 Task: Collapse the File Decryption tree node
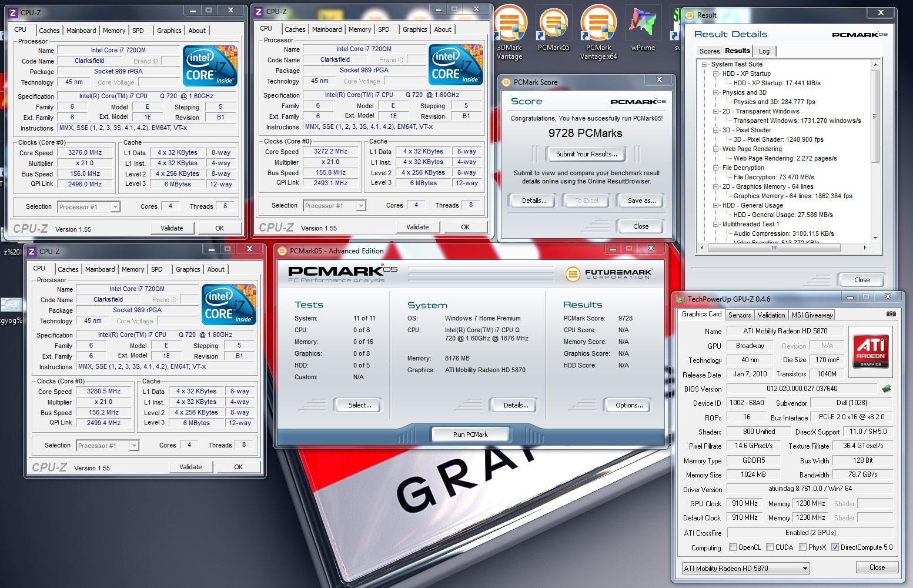click(x=715, y=168)
